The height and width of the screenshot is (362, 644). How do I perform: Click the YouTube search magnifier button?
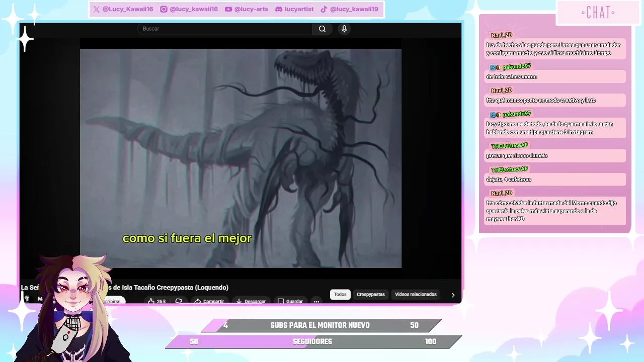322,29
